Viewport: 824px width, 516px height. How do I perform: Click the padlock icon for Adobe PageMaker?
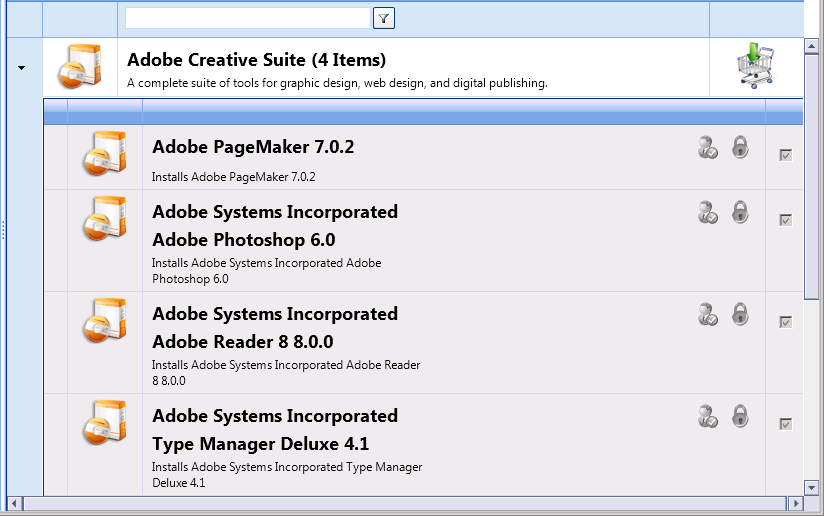point(740,147)
